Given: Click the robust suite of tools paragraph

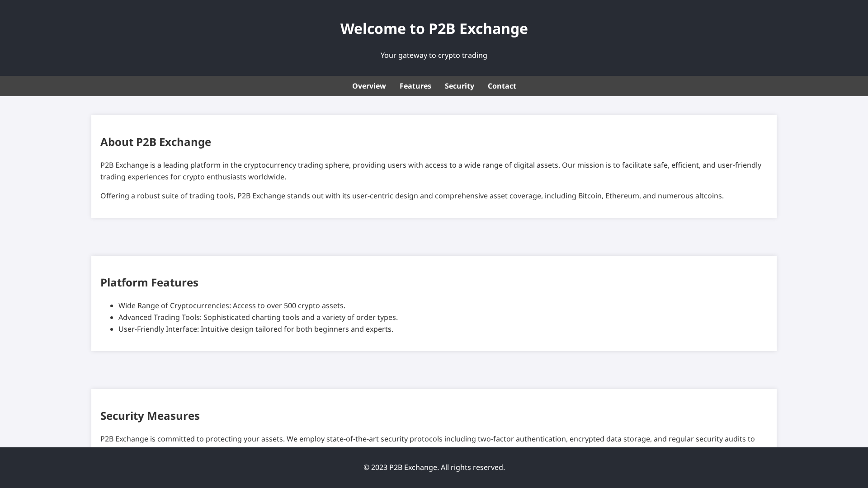Looking at the screenshot, I should click(412, 196).
